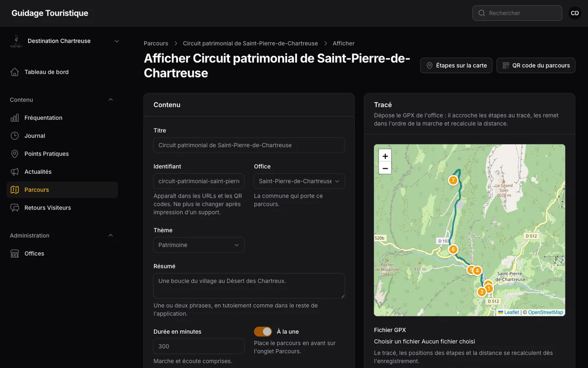
Task: Focus the Rechercher search box
Action: click(517, 13)
